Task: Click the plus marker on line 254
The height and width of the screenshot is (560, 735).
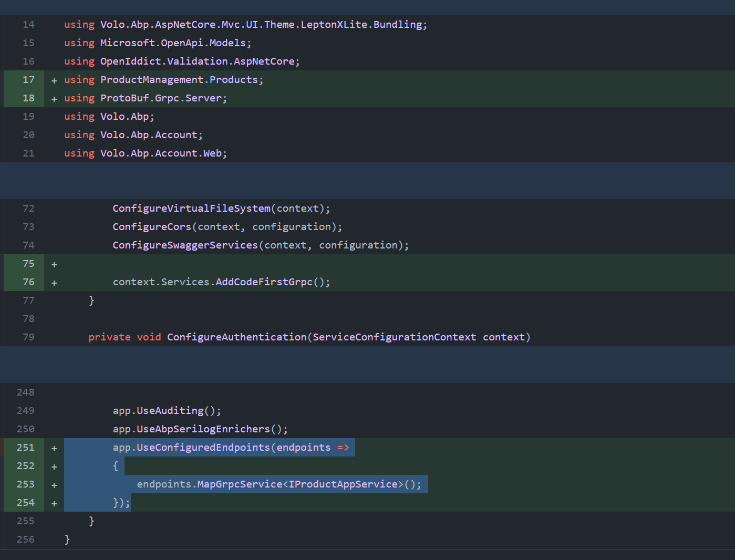Action: [54, 503]
